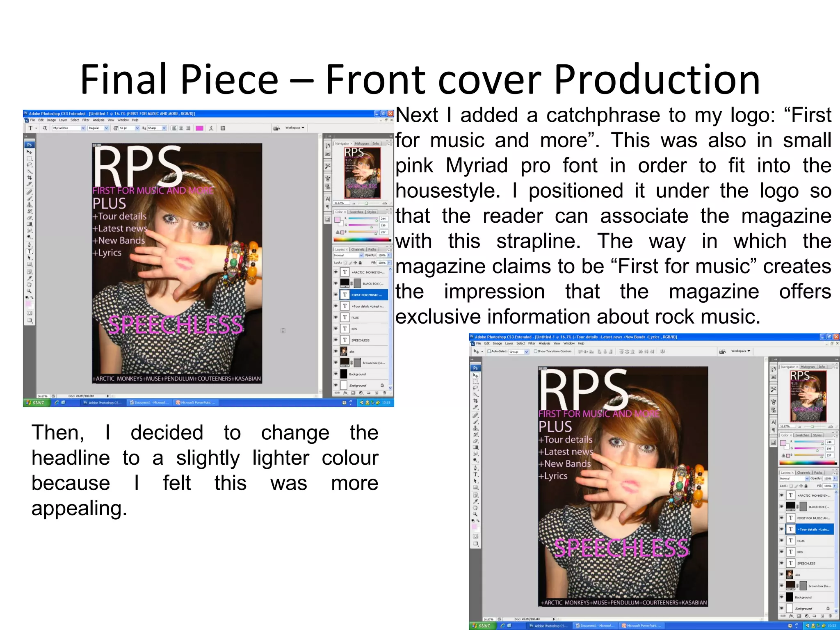Select highlighted Horizontal Type tool in Type-tool window toolbox
Image resolution: width=840 pixels, height=630 pixels.
click(30, 251)
